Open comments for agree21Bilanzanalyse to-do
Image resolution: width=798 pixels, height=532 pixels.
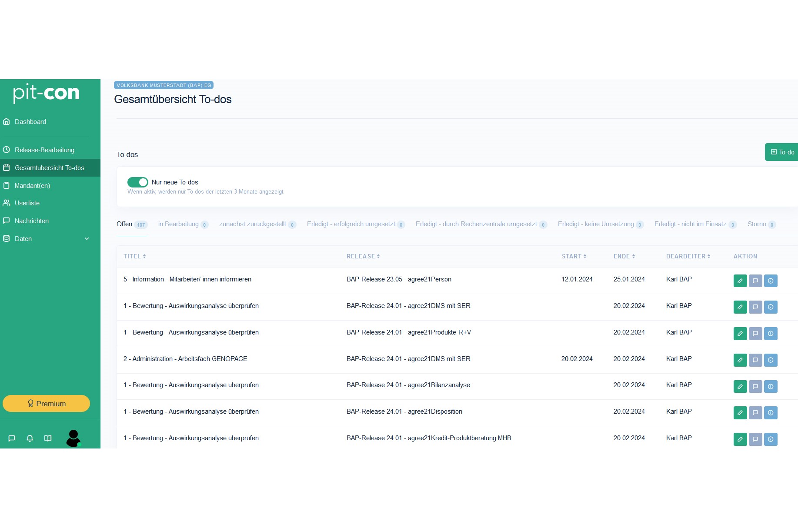click(x=755, y=386)
